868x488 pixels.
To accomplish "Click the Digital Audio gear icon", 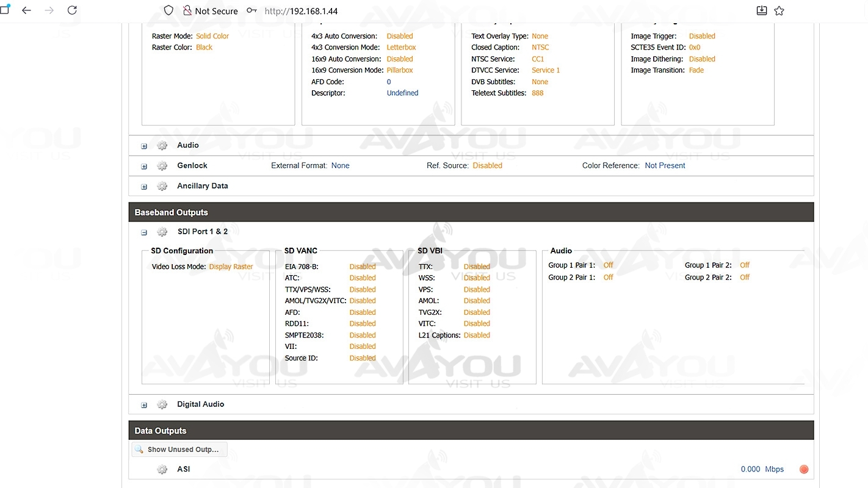I will (162, 404).
